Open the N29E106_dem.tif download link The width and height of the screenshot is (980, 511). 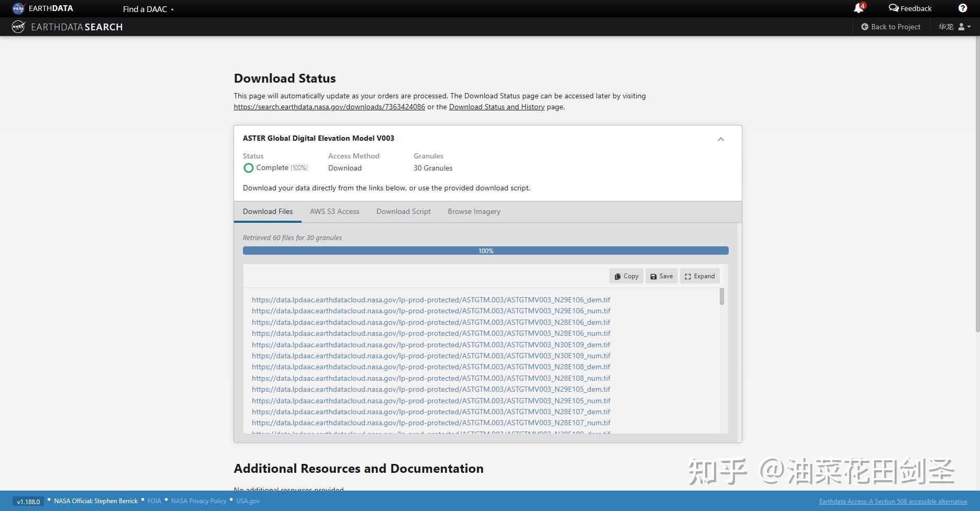(x=431, y=300)
